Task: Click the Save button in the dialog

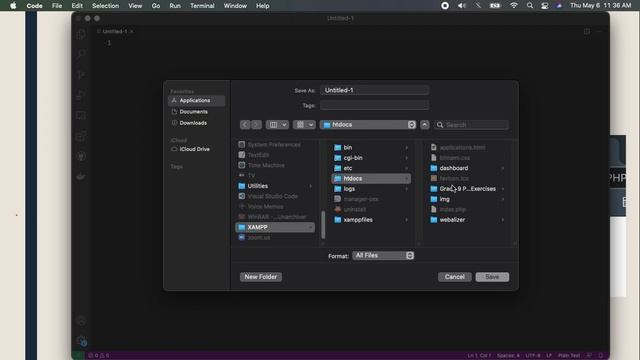Action: (x=492, y=277)
